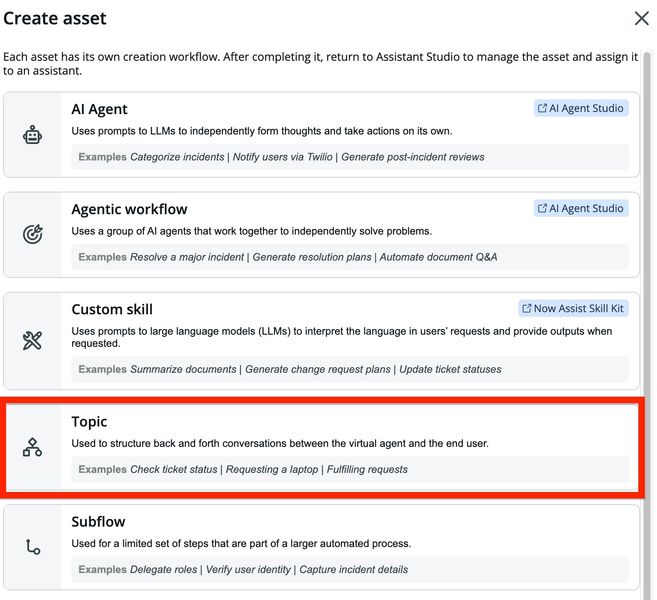Click the Subflow examples row

point(349,569)
